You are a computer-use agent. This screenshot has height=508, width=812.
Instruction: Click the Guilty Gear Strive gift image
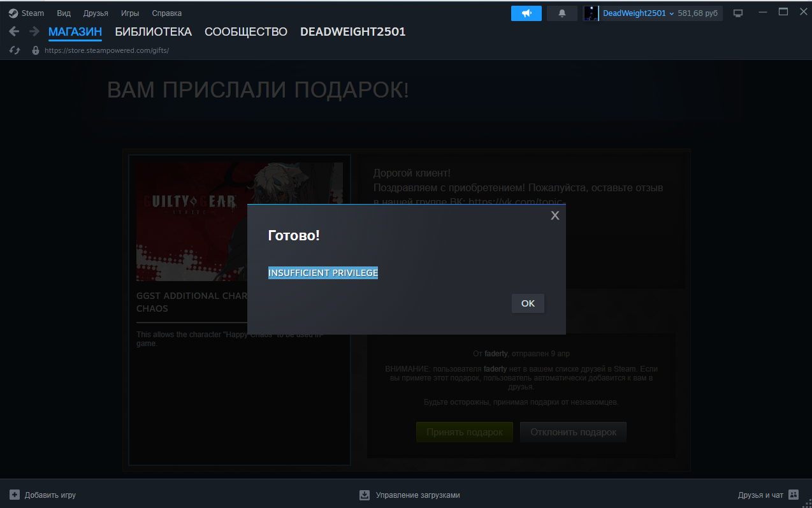point(240,222)
